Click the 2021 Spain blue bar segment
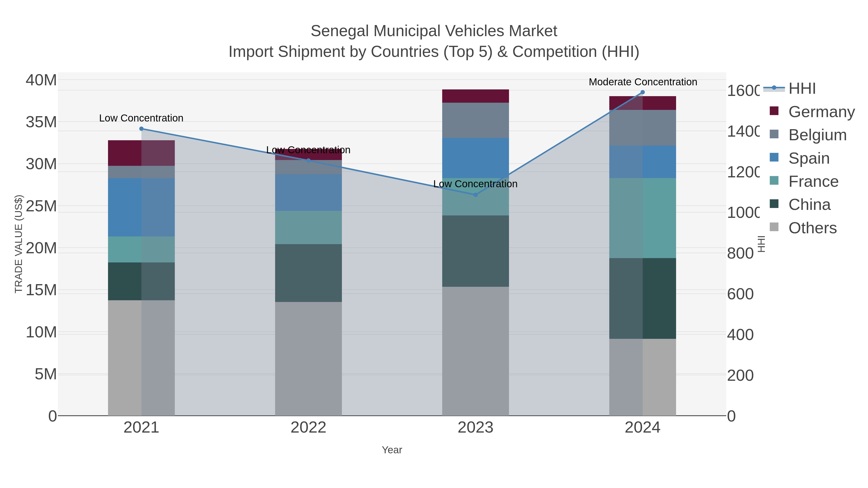The image size is (868, 488). coord(141,207)
